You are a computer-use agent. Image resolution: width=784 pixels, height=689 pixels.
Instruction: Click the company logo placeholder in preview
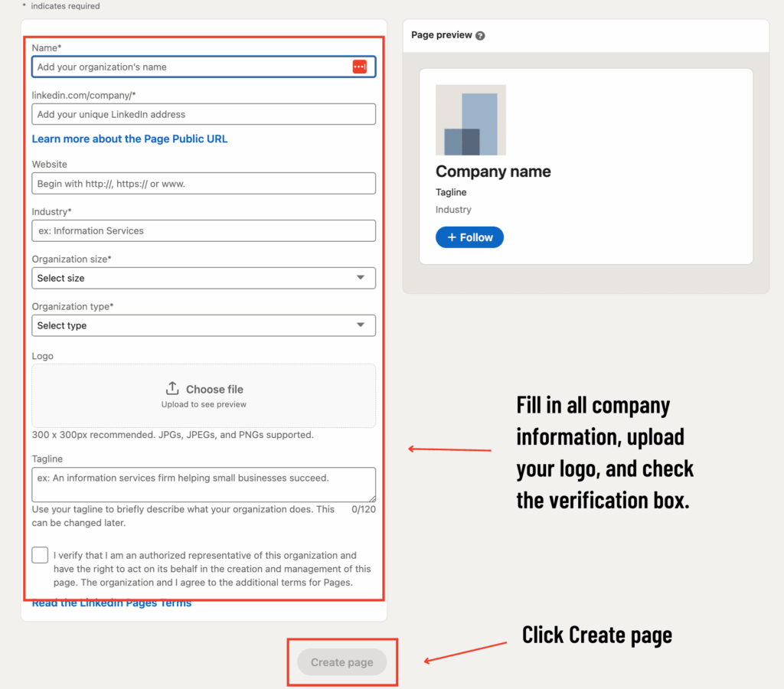point(470,120)
